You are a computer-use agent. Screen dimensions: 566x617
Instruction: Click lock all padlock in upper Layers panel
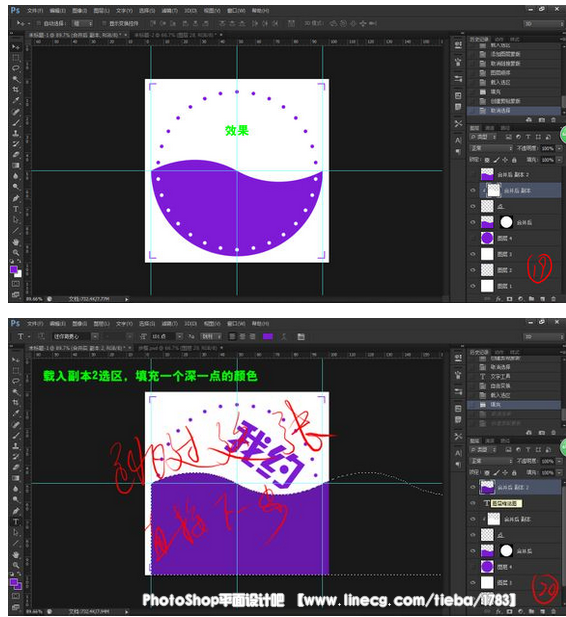click(x=514, y=160)
